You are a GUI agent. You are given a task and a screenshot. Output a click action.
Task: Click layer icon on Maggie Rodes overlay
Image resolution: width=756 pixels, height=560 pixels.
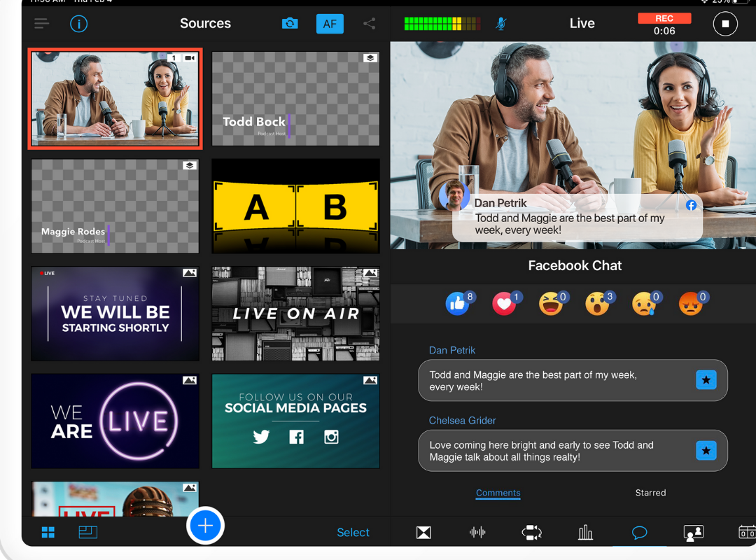coord(190,165)
